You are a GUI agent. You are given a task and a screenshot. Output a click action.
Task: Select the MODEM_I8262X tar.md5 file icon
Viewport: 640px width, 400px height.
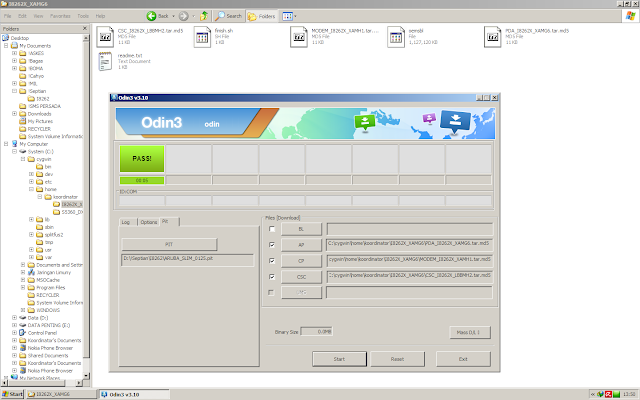299,37
